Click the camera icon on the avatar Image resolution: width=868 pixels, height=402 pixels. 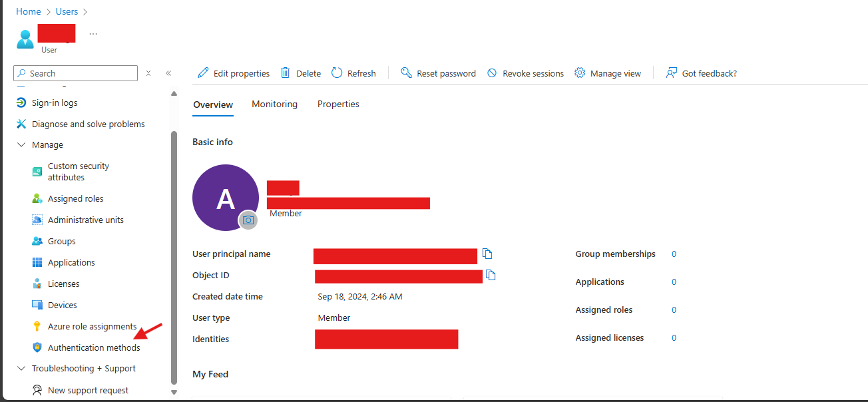pos(248,220)
